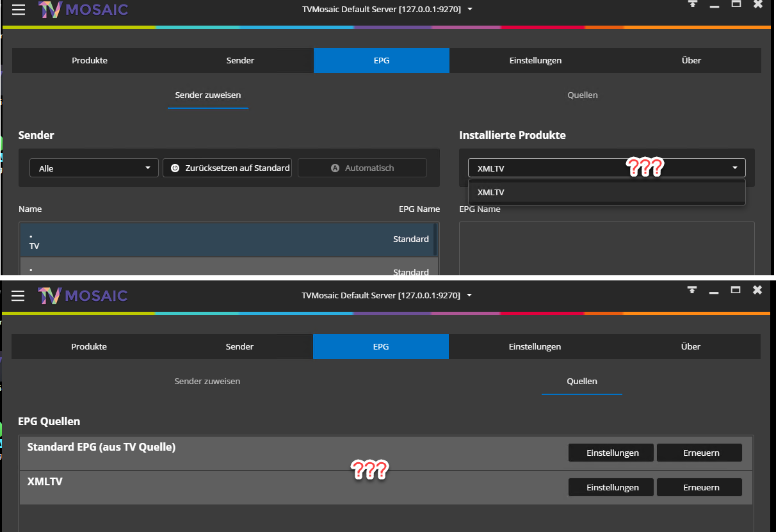This screenshot has width=776, height=532.
Task: Select the EPG tab in the upper window
Action: pos(382,61)
